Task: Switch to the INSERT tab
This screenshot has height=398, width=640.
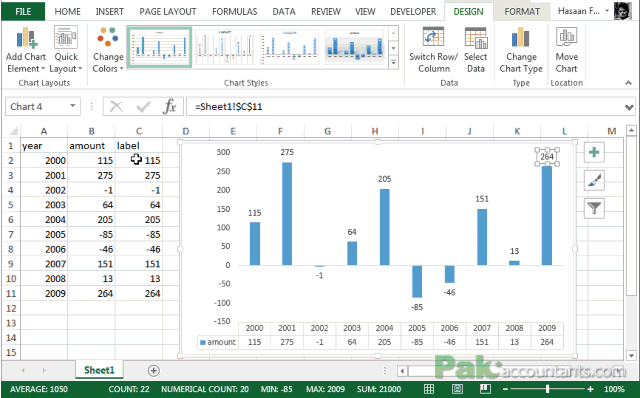Action: pos(109,11)
